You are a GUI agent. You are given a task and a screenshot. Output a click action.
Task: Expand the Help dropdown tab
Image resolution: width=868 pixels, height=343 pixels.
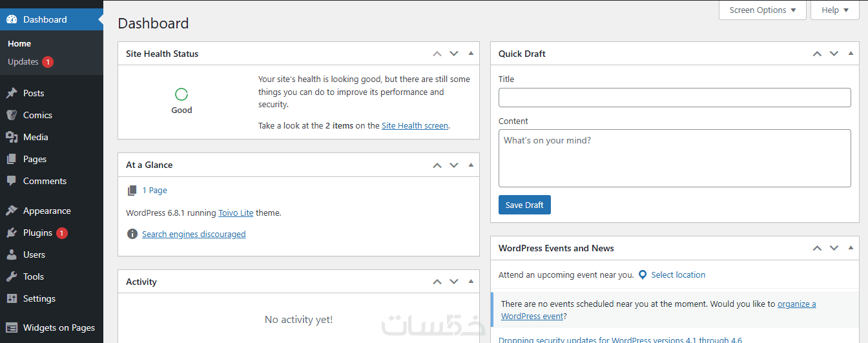click(x=835, y=10)
